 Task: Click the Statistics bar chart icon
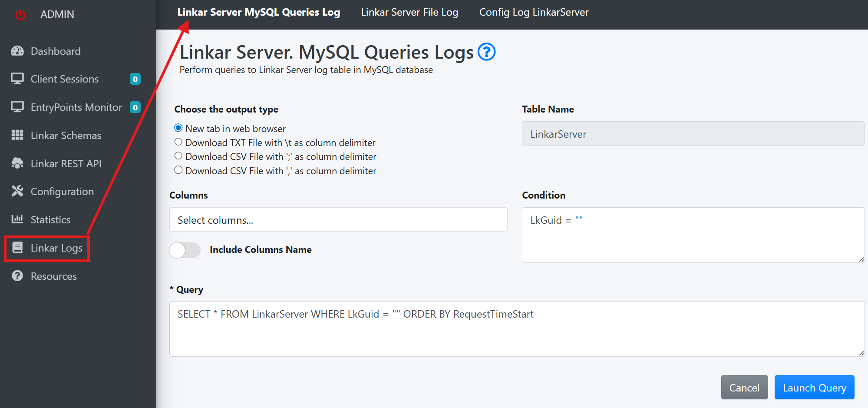(x=17, y=219)
